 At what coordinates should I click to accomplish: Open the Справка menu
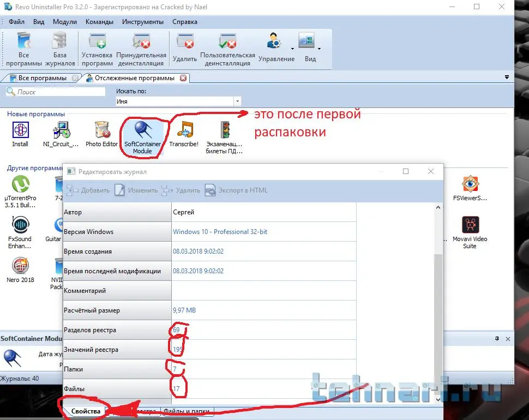pyautogui.click(x=185, y=22)
